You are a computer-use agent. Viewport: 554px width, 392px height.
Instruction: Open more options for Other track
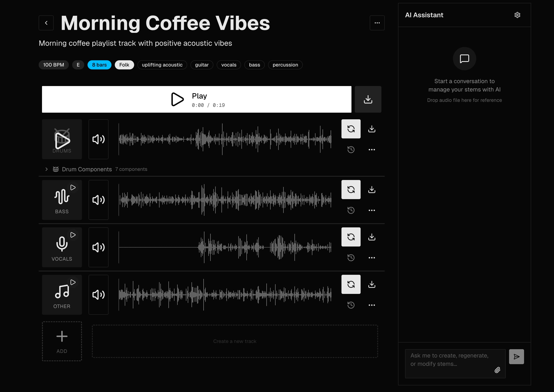coord(372,305)
